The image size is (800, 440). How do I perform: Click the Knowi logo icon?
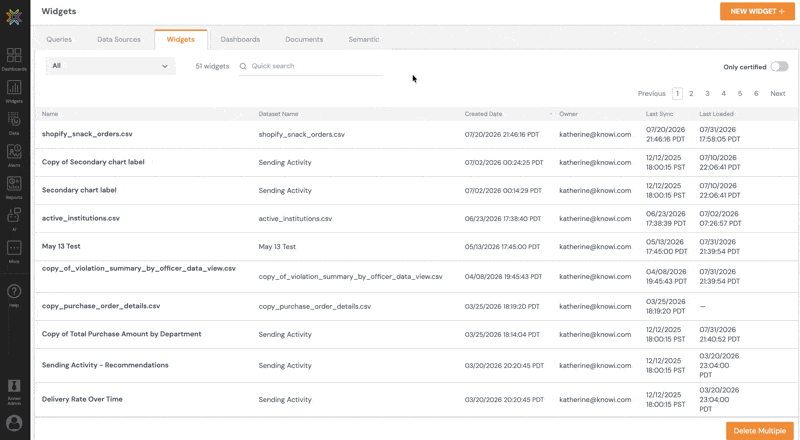tap(14, 17)
